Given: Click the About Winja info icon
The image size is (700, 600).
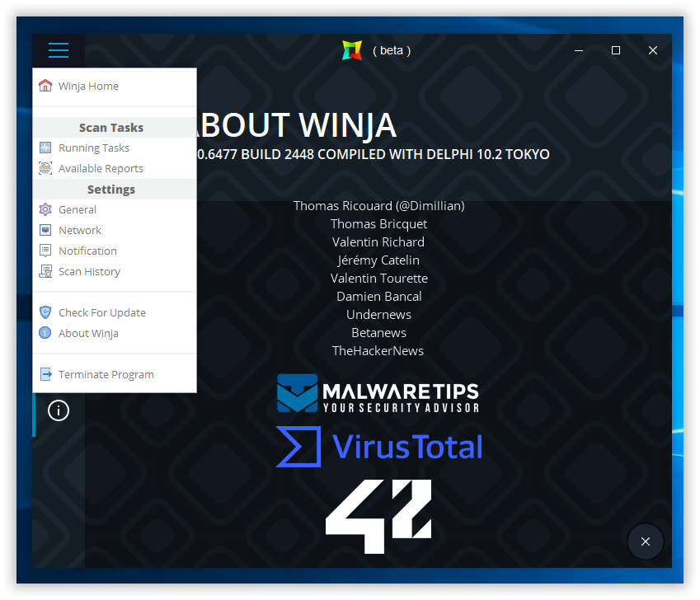Looking at the screenshot, I should point(45,333).
